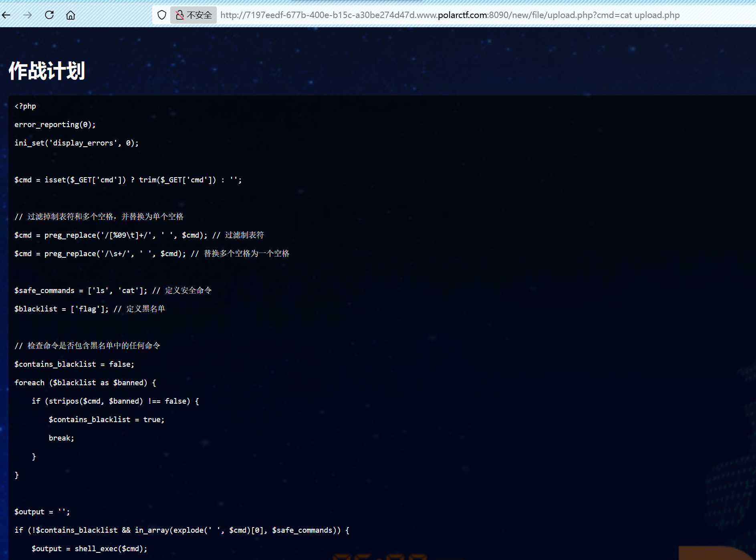Click the $cmd isset $_GET assignment line

tap(128, 180)
